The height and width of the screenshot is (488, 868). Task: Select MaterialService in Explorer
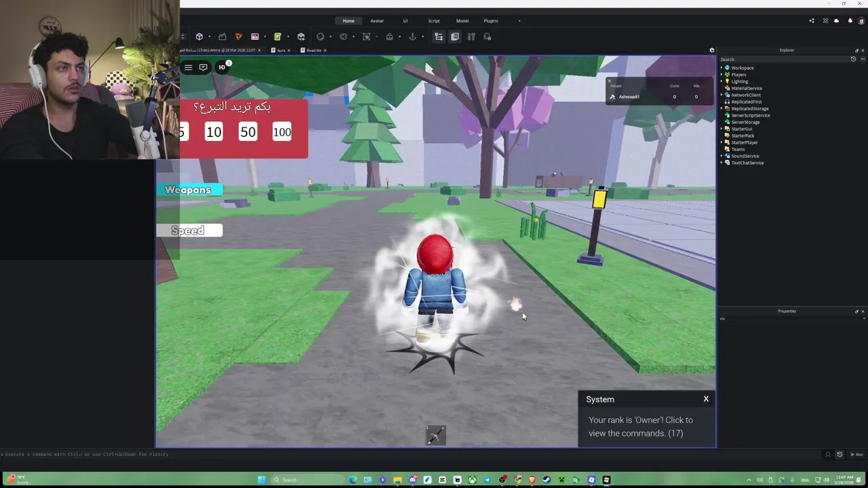click(x=747, y=88)
